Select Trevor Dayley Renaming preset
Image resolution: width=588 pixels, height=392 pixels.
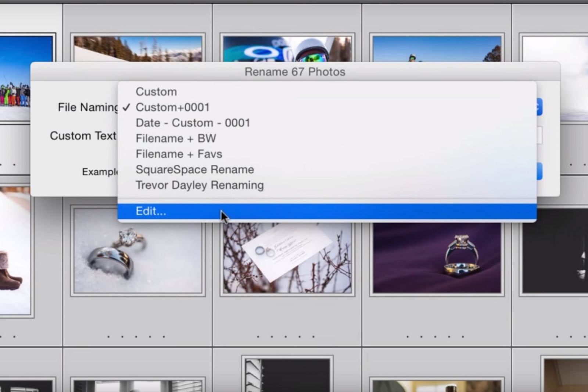pos(200,185)
